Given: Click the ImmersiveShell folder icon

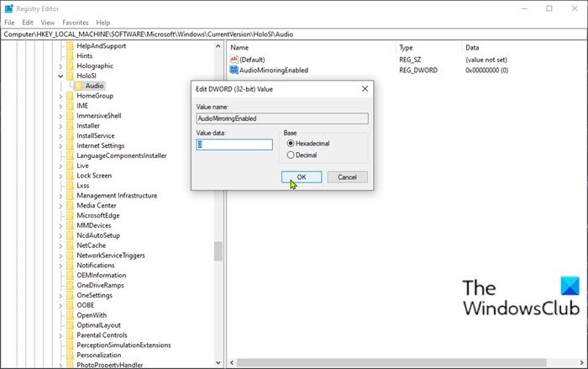Looking at the screenshot, I should 70,116.
